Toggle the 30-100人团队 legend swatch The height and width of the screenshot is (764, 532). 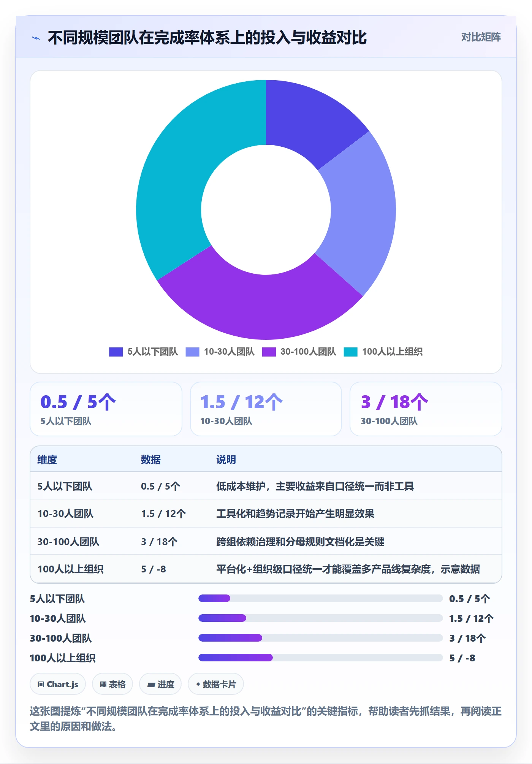pyautogui.click(x=269, y=352)
